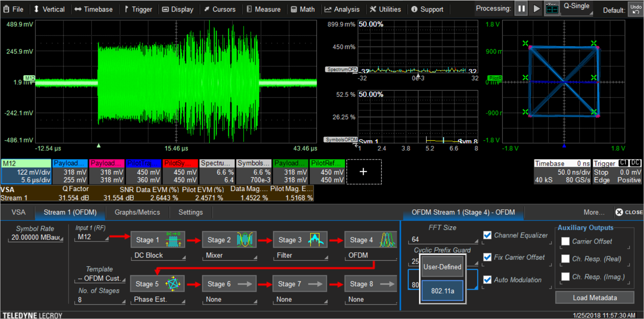The height and width of the screenshot is (319, 644).
Task: Open the Phase Est. stage type dropdown
Action: [159, 299]
